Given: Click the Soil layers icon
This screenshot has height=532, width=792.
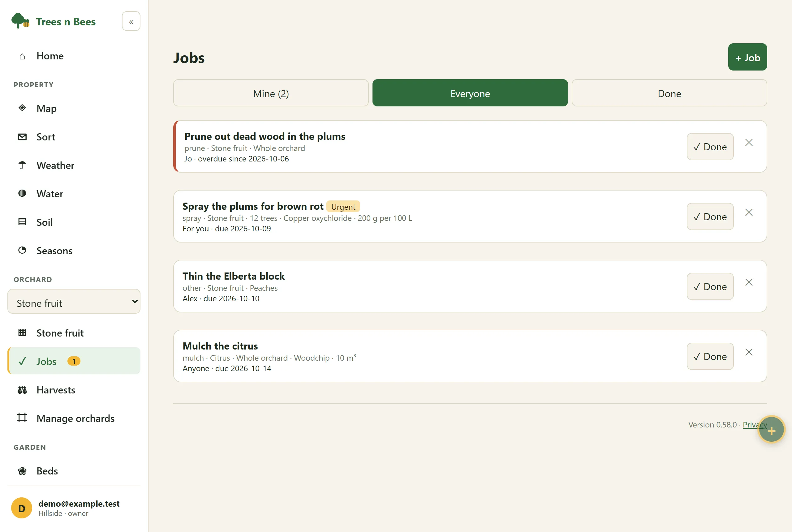Looking at the screenshot, I should (x=22, y=222).
